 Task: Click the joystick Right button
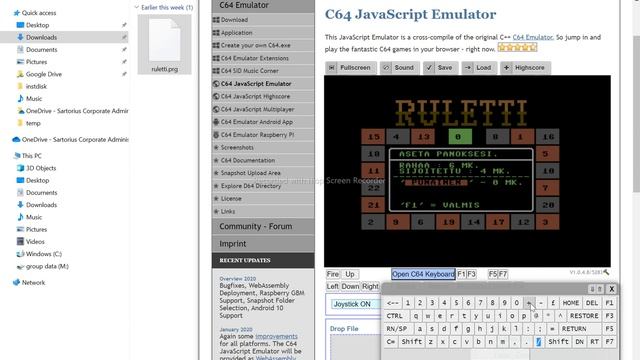pyautogui.click(x=370, y=287)
